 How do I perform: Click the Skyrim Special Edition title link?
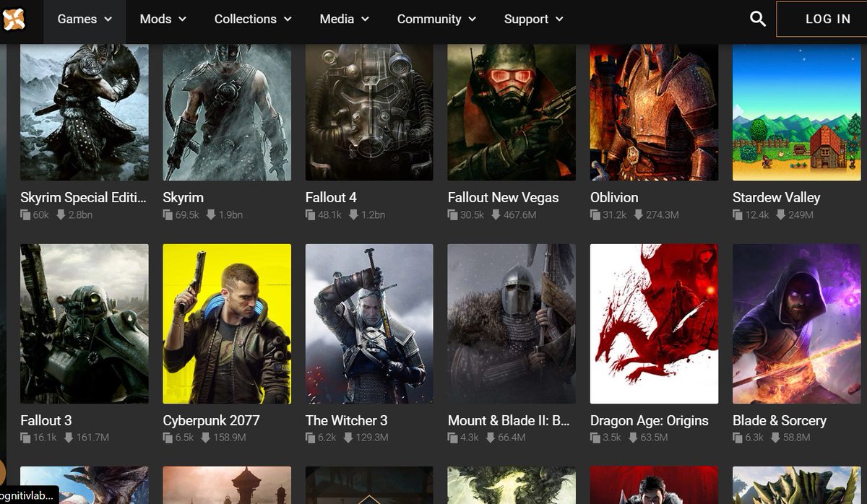[x=83, y=197]
